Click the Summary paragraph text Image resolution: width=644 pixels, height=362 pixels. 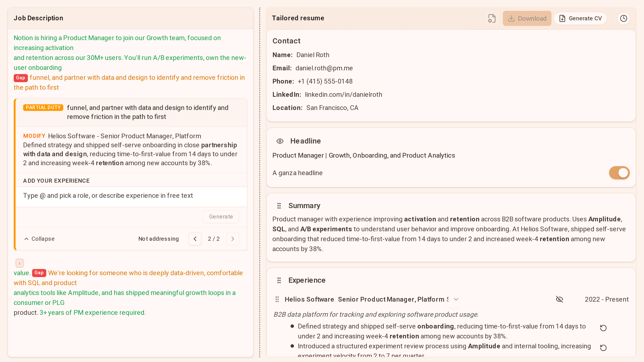click(449, 234)
